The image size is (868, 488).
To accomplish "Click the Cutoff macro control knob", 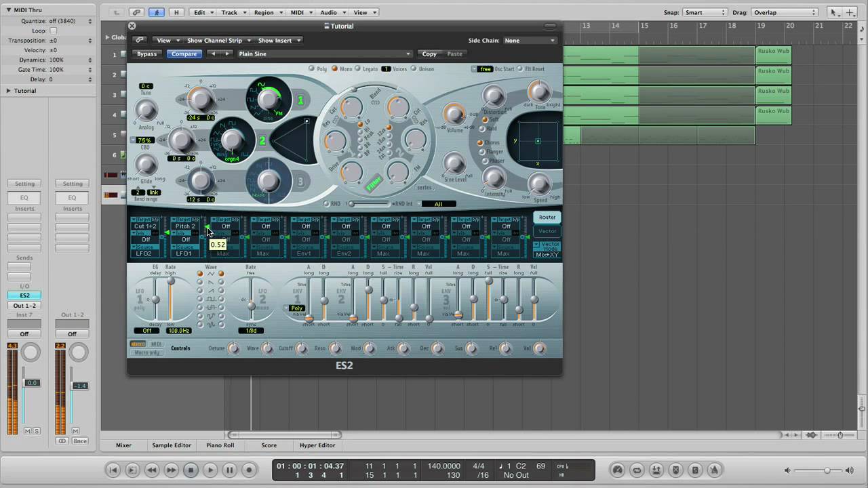I will pyautogui.click(x=301, y=348).
